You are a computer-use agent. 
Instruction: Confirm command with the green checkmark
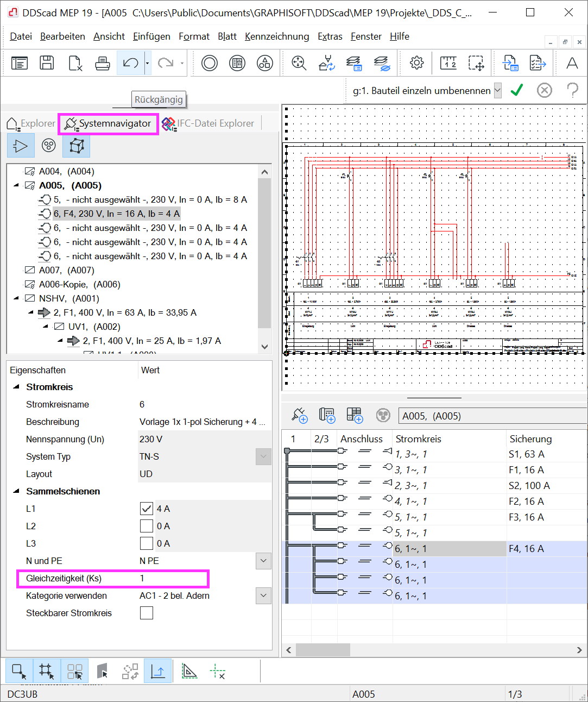[516, 90]
